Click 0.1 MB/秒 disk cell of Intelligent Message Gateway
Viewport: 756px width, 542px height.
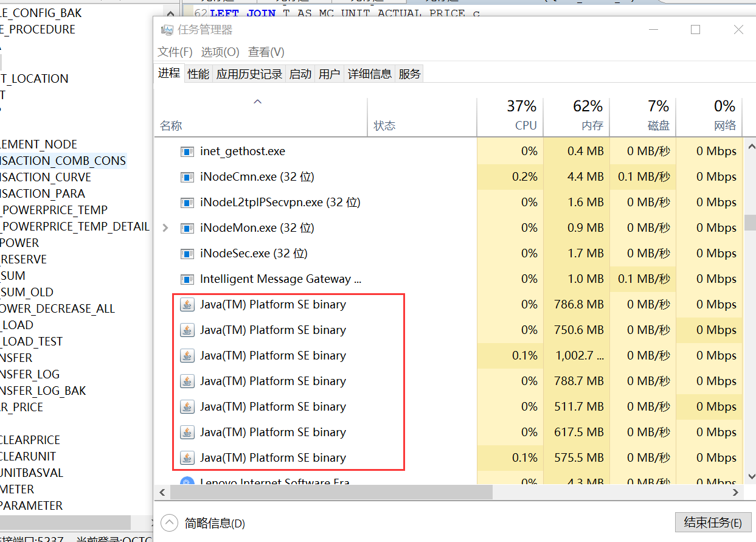pos(643,279)
